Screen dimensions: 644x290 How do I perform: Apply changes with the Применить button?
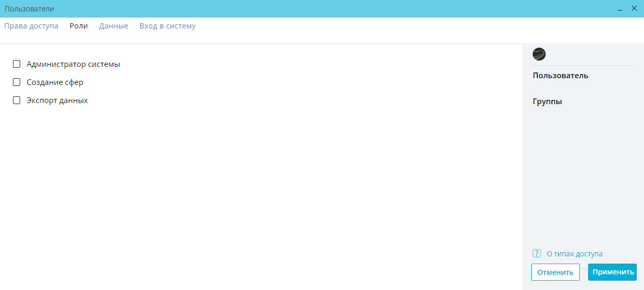[x=612, y=272]
